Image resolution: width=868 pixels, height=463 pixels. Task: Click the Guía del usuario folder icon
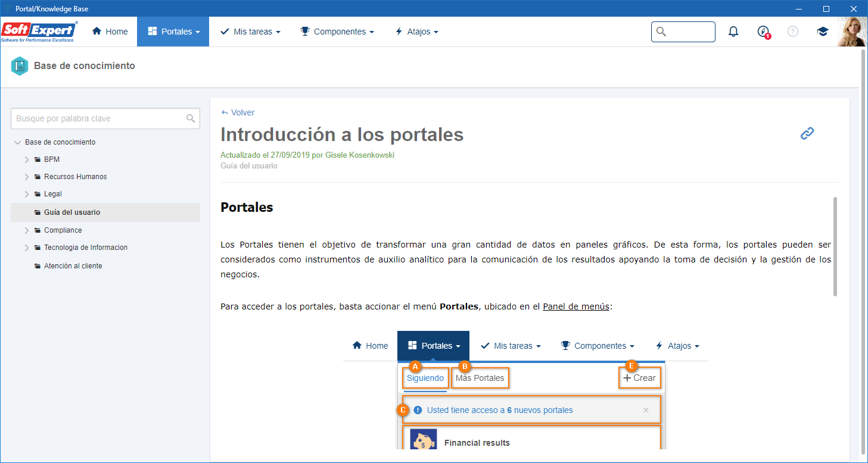click(38, 212)
